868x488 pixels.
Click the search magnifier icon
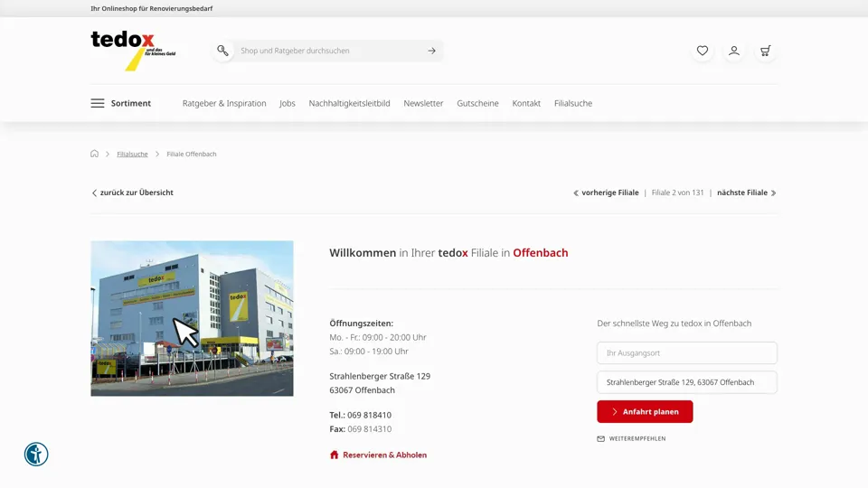click(x=222, y=51)
